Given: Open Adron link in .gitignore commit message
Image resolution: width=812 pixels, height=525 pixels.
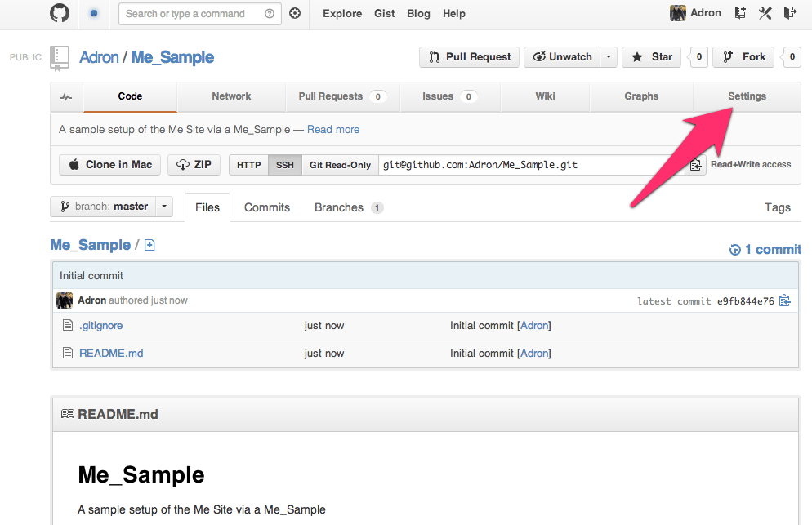Looking at the screenshot, I should click(534, 326).
